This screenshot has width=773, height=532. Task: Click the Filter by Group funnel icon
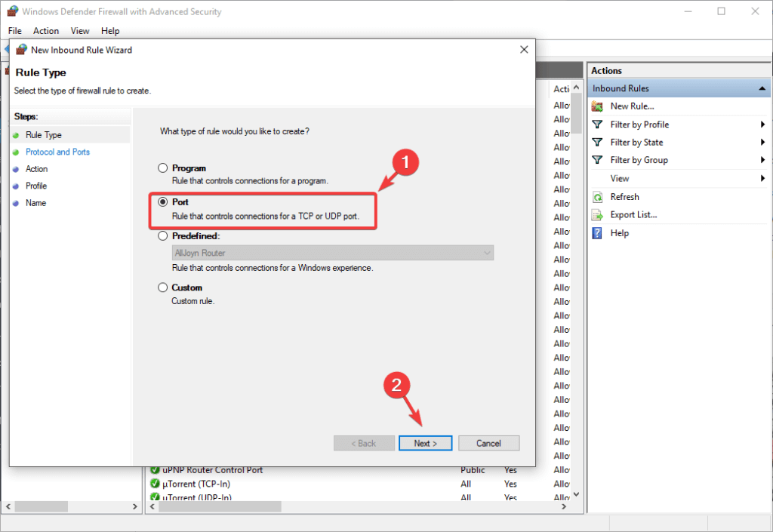597,160
